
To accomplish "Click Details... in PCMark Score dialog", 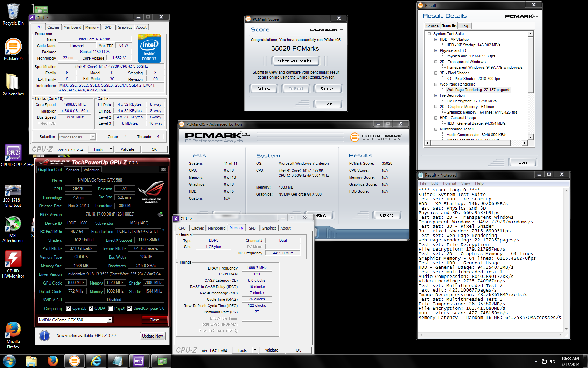I will click(x=265, y=89).
